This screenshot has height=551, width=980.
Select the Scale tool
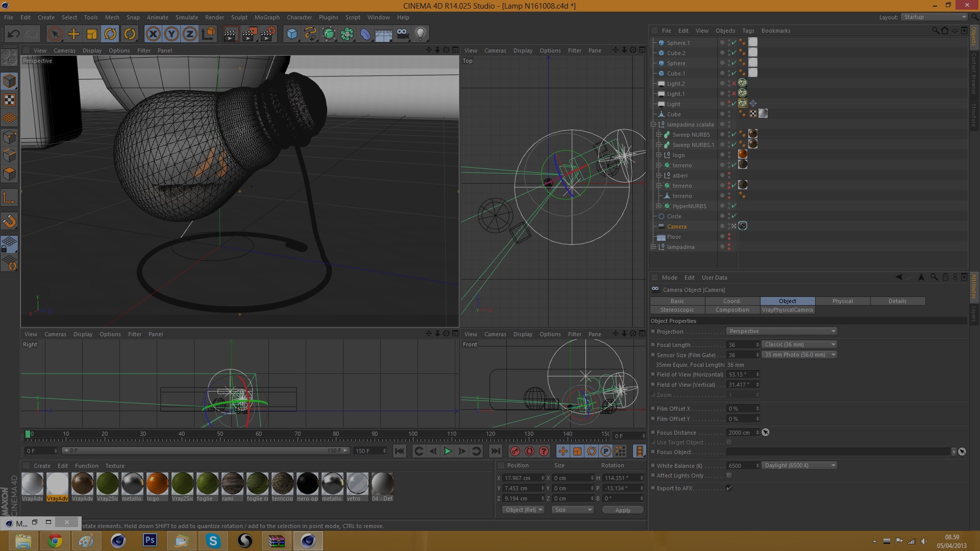[92, 34]
